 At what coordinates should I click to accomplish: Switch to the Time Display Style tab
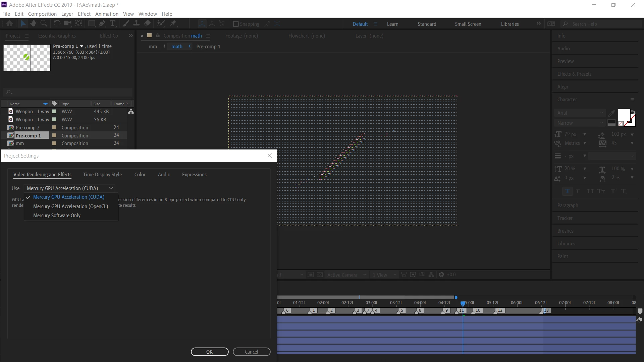tap(102, 175)
